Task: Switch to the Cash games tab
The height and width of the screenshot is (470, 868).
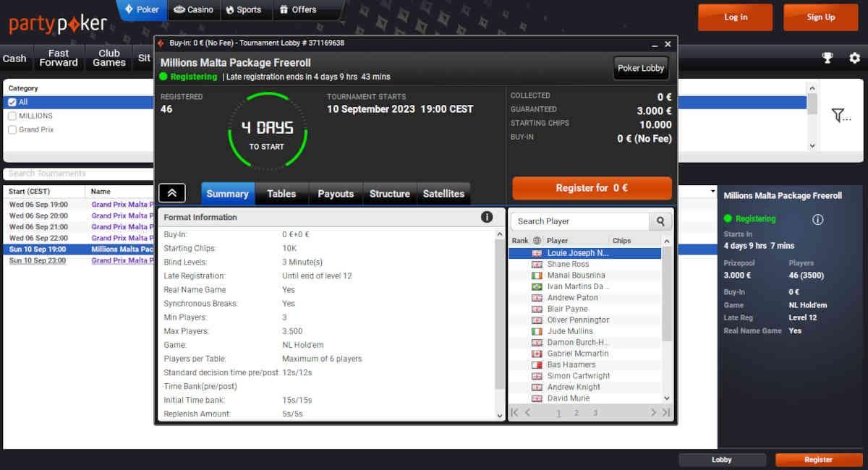Action: 14,59
